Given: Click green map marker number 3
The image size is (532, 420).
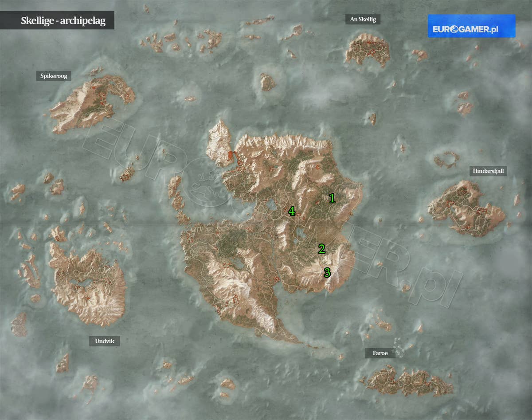Looking at the screenshot, I should (327, 272).
